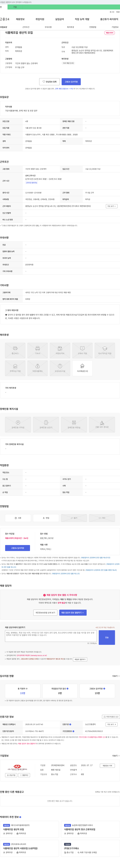Select the 자녀 학자금 지원 icon

point(105,350)
